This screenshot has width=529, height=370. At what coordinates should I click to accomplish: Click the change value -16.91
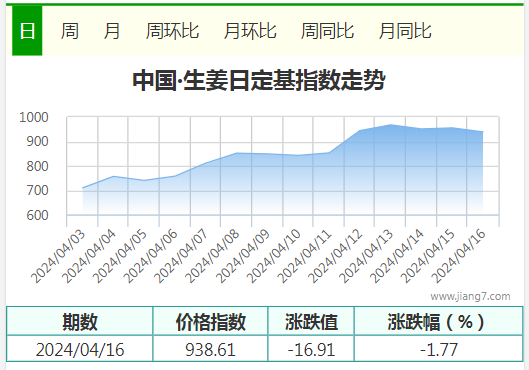(311, 349)
